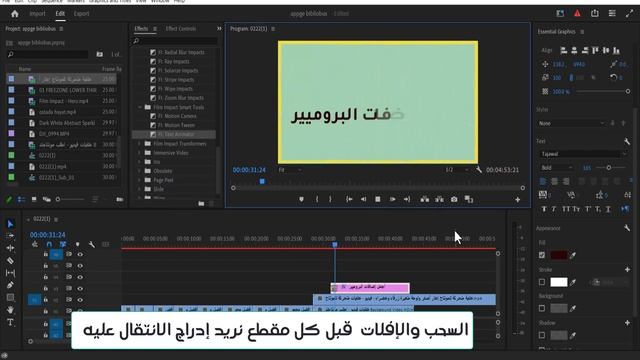This screenshot has width=640, height=360.
Task: Step Forward one frame button
Action: (x=392, y=199)
